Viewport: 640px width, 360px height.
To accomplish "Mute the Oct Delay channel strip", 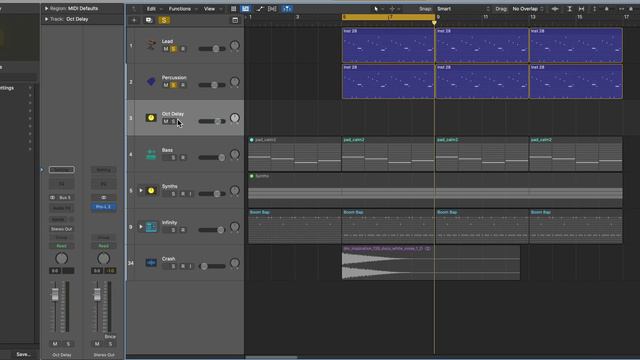I will click(x=55, y=344).
